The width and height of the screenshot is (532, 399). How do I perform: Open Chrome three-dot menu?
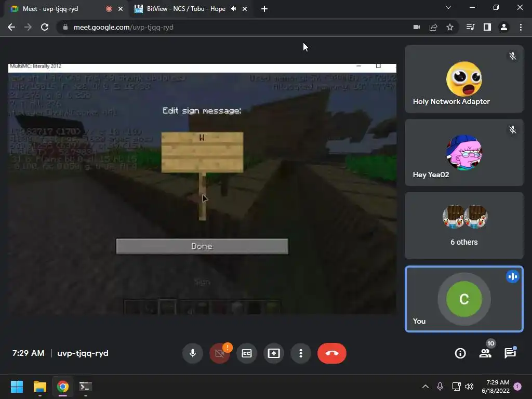521,27
